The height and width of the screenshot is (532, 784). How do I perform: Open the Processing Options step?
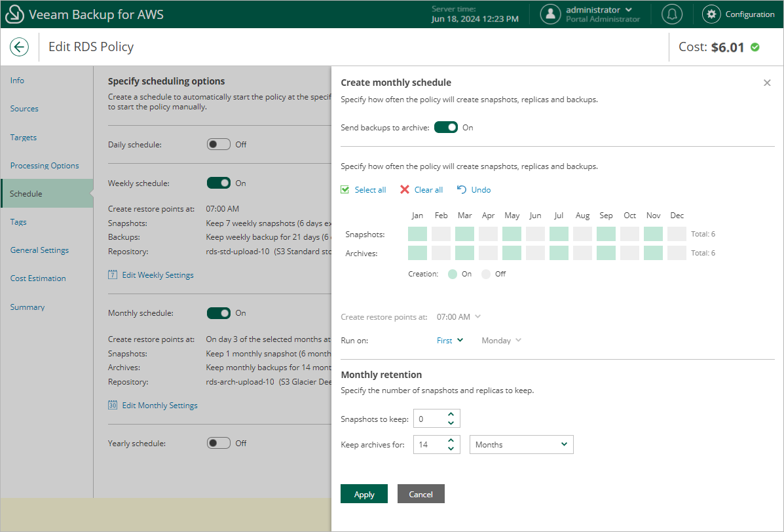(45, 166)
